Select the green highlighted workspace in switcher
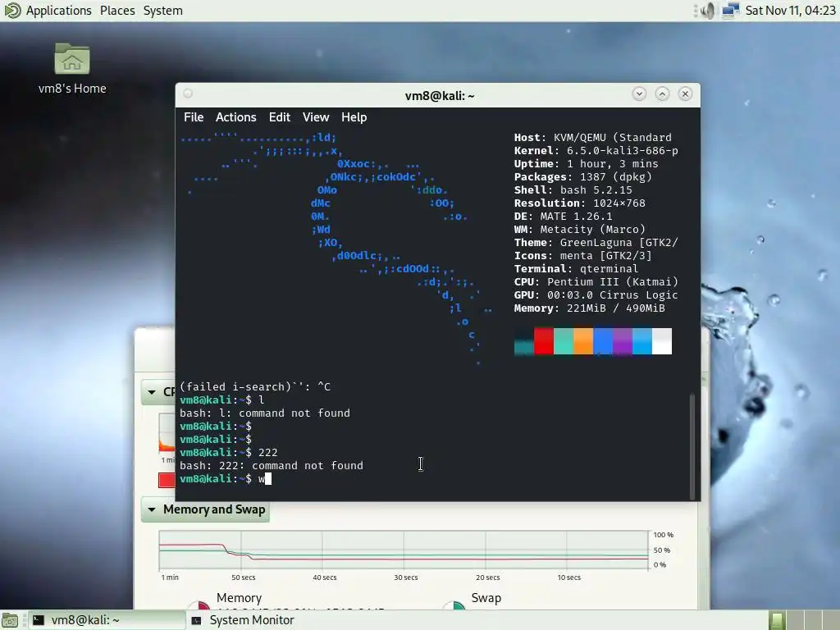 (777, 620)
